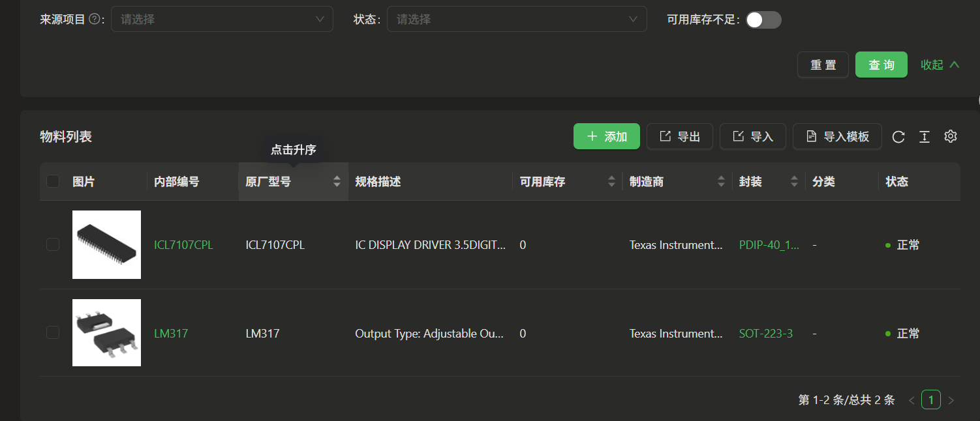Click the 添加 add button
This screenshot has width=980, height=421.
[606, 136]
